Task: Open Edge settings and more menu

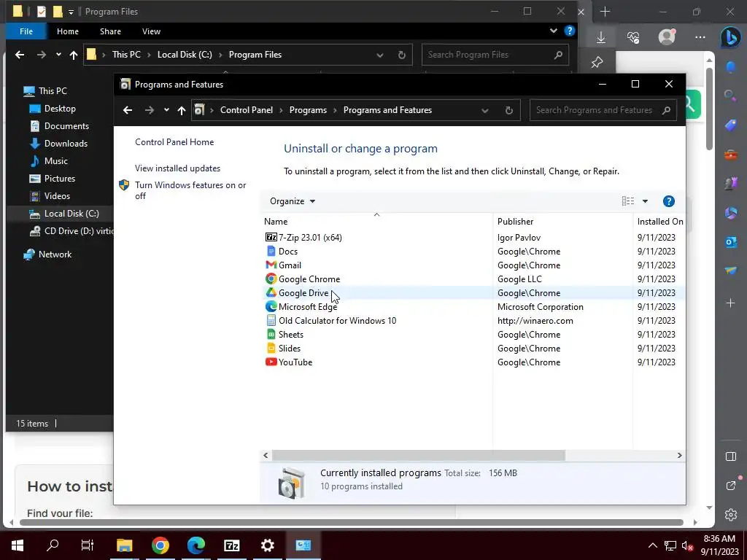Action: [x=700, y=37]
